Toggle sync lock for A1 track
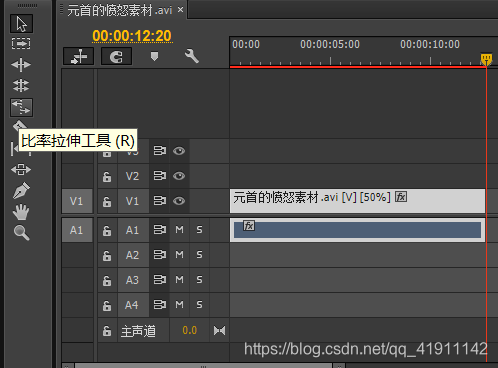Screen dimensions: 498x368 (160, 230)
